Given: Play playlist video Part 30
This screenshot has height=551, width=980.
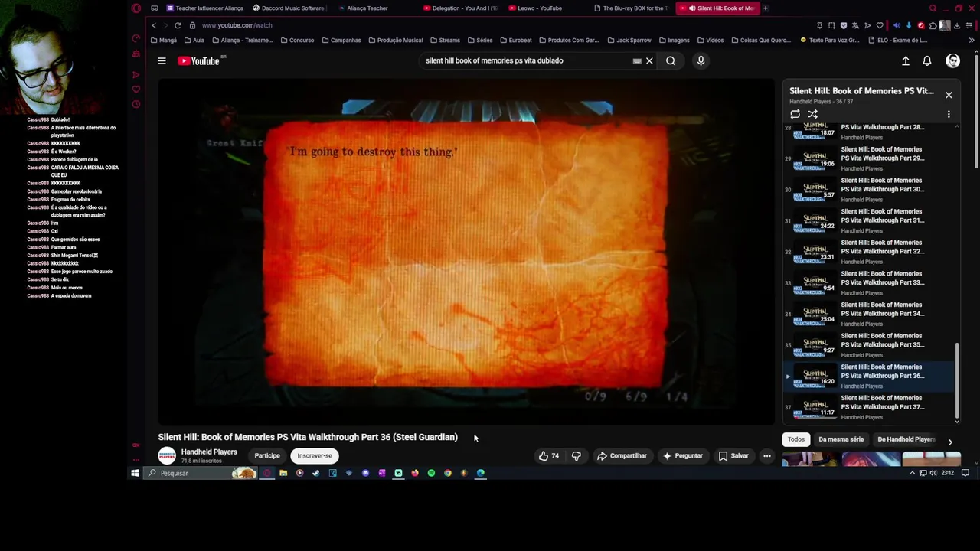Looking at the screenshot, I should (869, 189).
